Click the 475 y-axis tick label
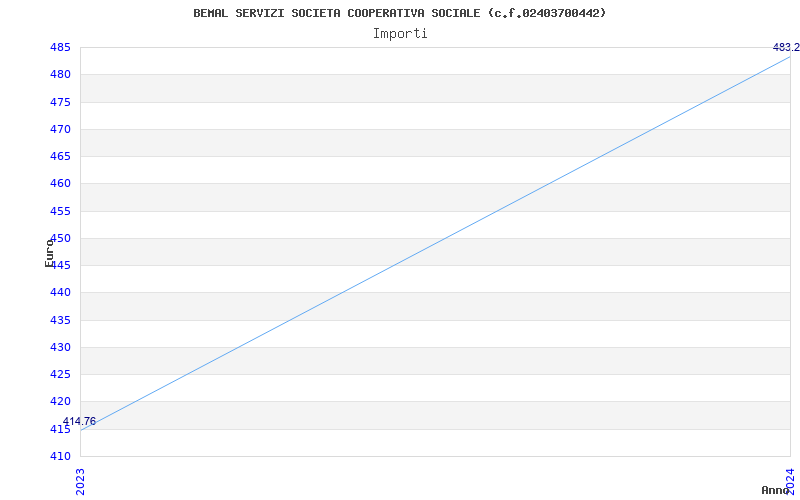Screen dimensions: 800x500 click(60, 102)
